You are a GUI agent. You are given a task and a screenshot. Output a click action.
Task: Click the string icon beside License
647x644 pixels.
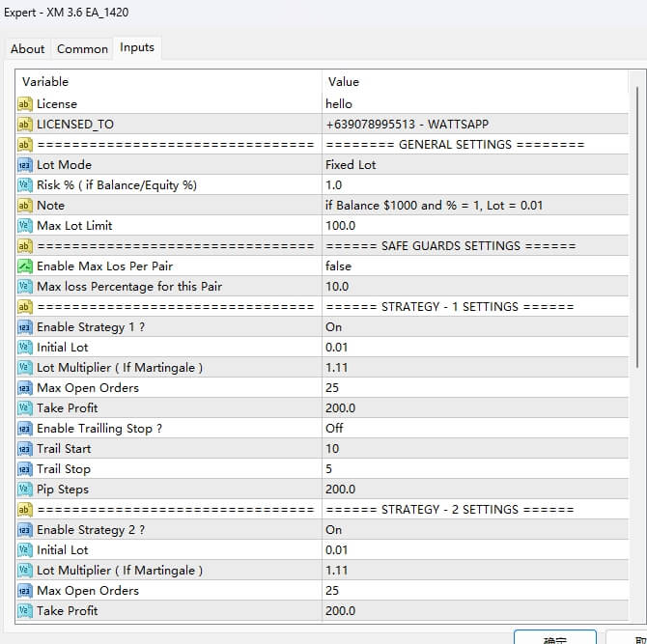[25, 104]
